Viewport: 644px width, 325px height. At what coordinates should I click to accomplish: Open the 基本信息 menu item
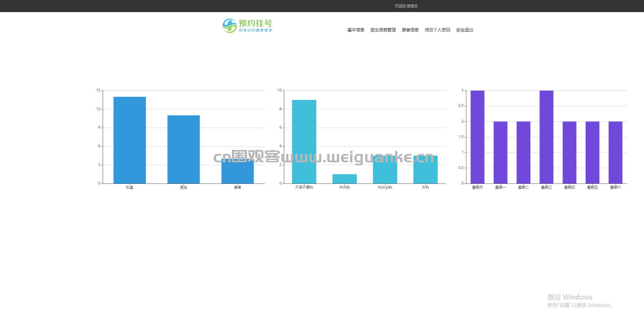point(356,30)
